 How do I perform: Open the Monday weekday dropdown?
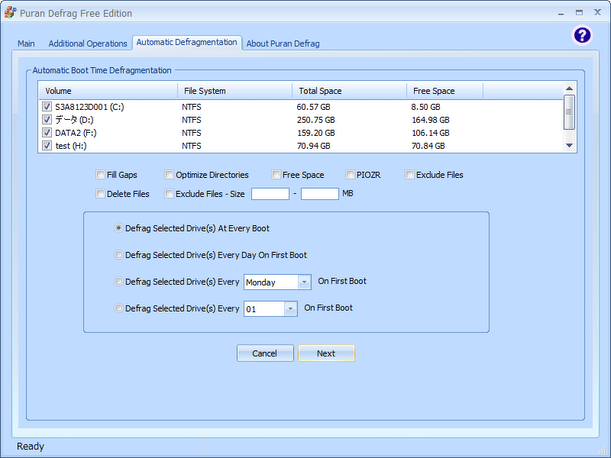tap(304, 282)
